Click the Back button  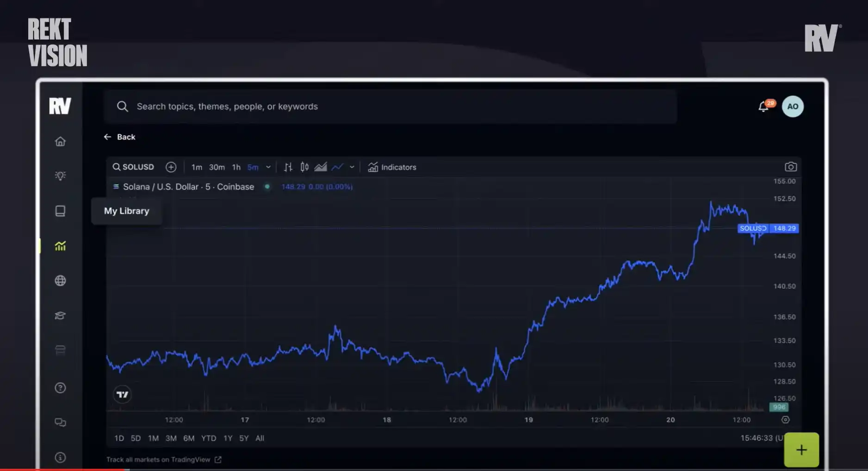point(120,137)
